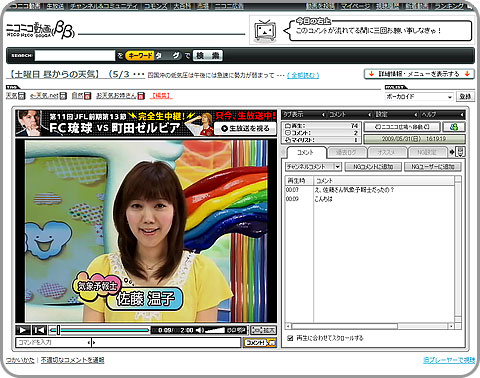Open the ボーカロイド mylist dropdown
The height and width of the screenshot is (378, 480).
click(x=419, y=97)
